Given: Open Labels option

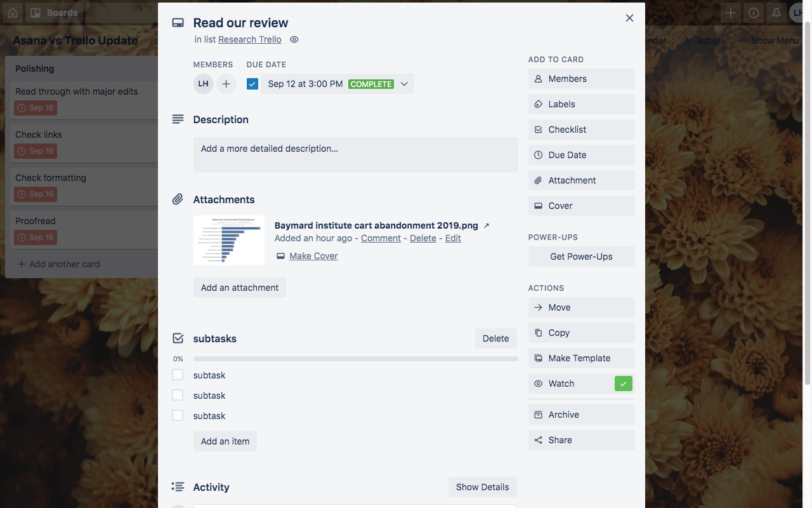Looking at the screenshot, I should tap(581, 104).
